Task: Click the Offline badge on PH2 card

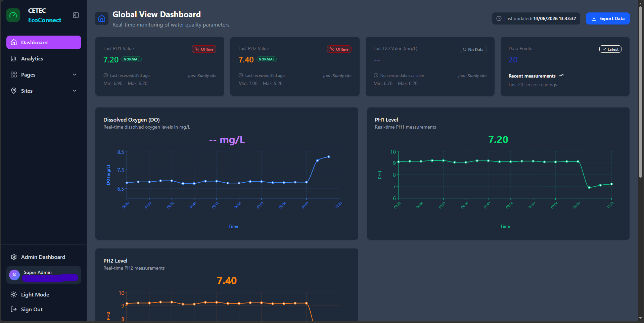Action: click(339, 49)
